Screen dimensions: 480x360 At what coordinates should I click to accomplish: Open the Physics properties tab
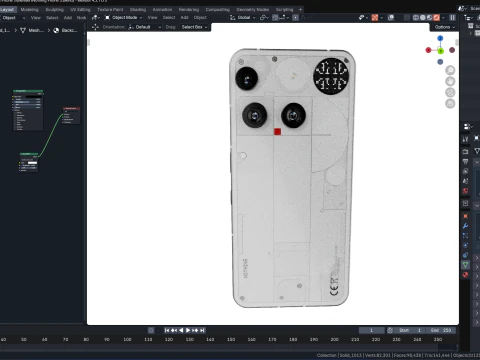pyautogui.click(x=466, y=245)
